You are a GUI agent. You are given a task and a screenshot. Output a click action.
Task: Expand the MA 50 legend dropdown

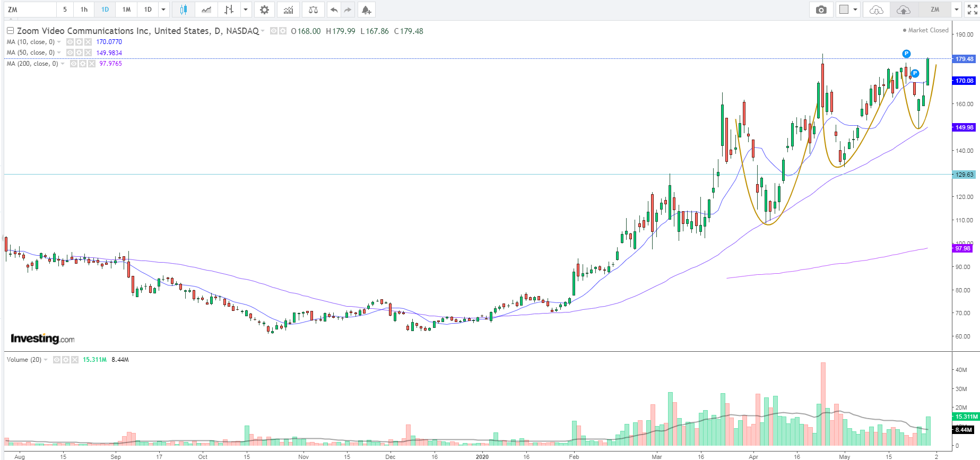[59, 53]
